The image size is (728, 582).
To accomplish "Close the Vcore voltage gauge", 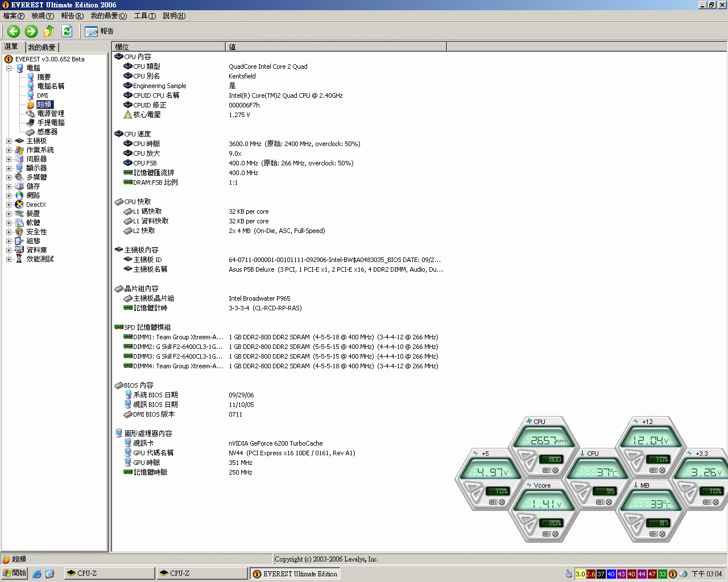I will pyautogui.click(x=555, y=534).
